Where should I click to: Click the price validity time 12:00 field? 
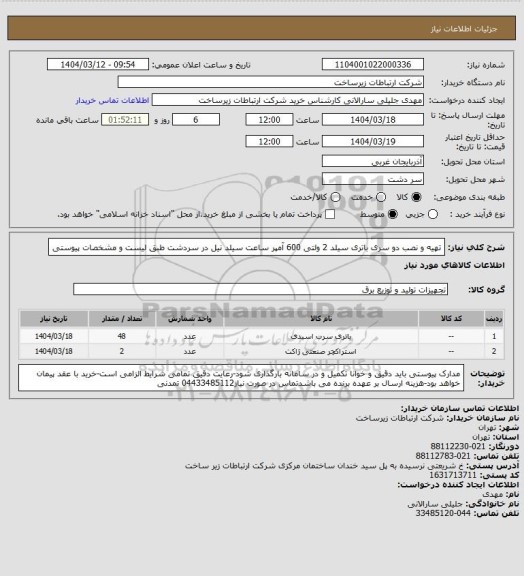(269, 141)
